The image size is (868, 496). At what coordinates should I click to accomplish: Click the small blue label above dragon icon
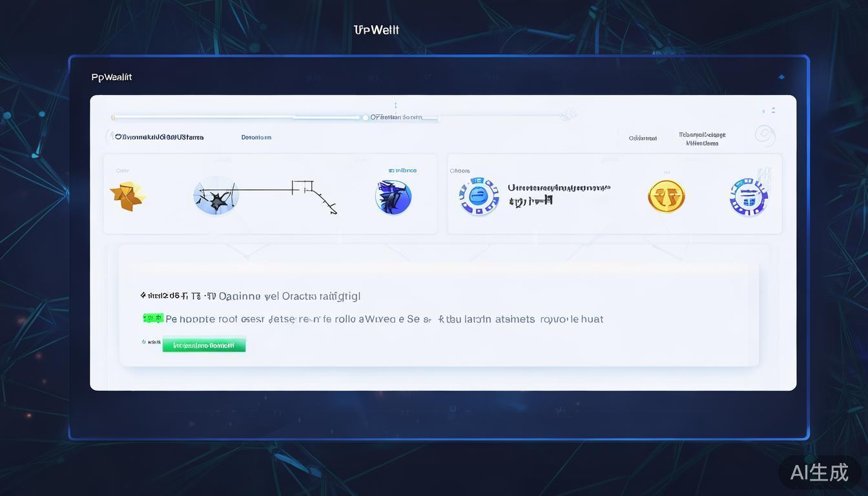pos(402,170)
